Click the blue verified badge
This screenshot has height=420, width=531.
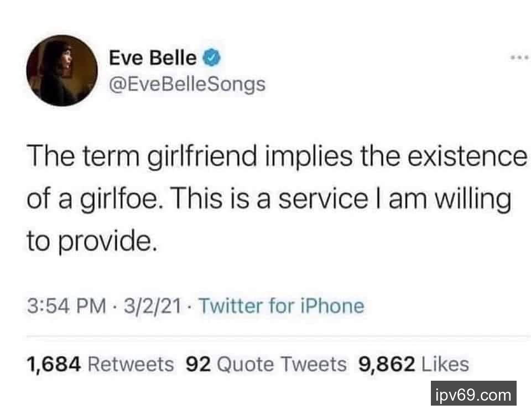(213, 58)
